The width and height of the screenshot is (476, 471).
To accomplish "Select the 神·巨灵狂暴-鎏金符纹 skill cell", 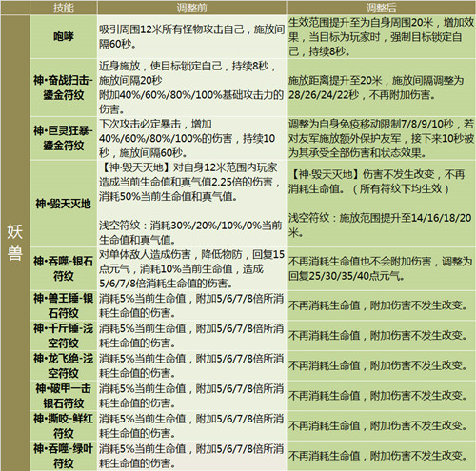I will pos(64,138).
